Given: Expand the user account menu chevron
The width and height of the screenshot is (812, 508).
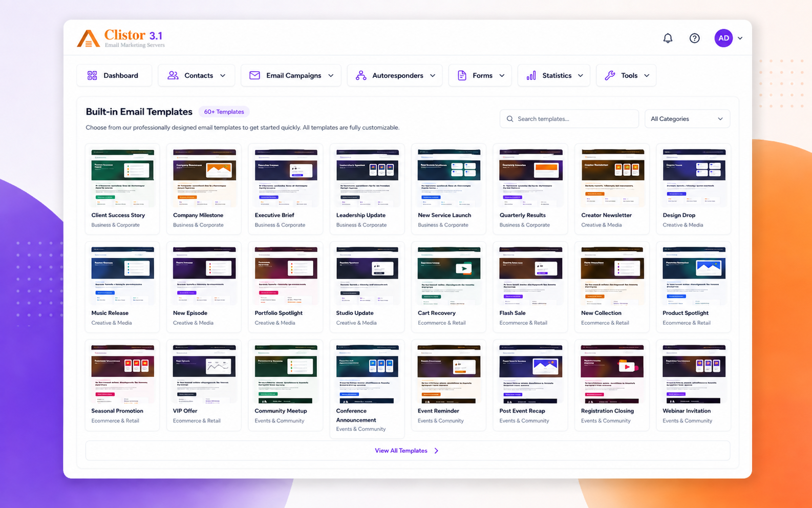Looking at the screenshot, I should point(740,38).
